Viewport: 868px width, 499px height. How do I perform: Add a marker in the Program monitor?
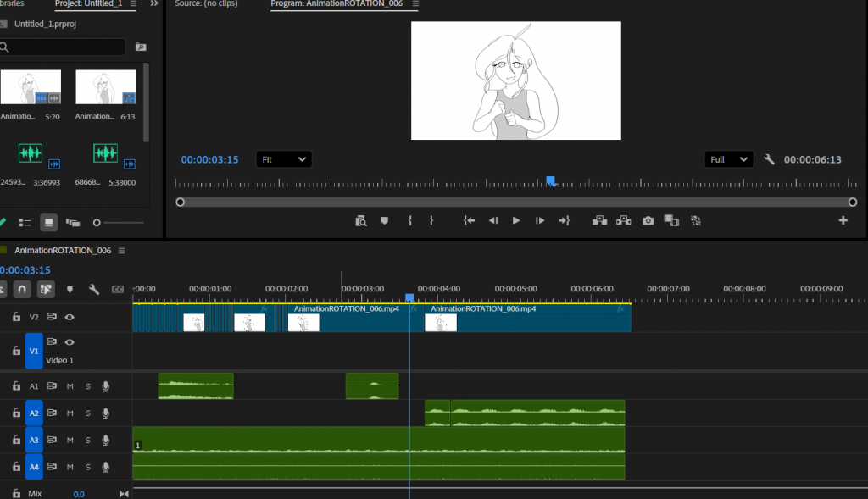pyautogui.click(x=384, y=220)
